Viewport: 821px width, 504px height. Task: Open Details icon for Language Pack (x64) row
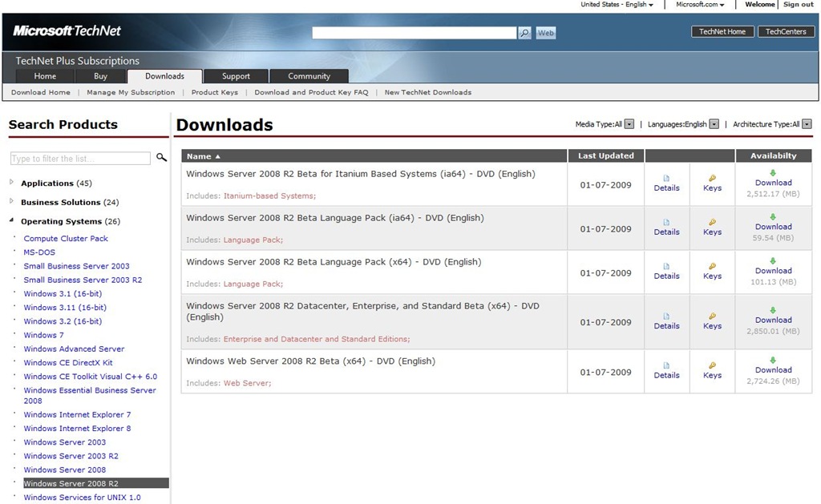(x=666, y=266)
